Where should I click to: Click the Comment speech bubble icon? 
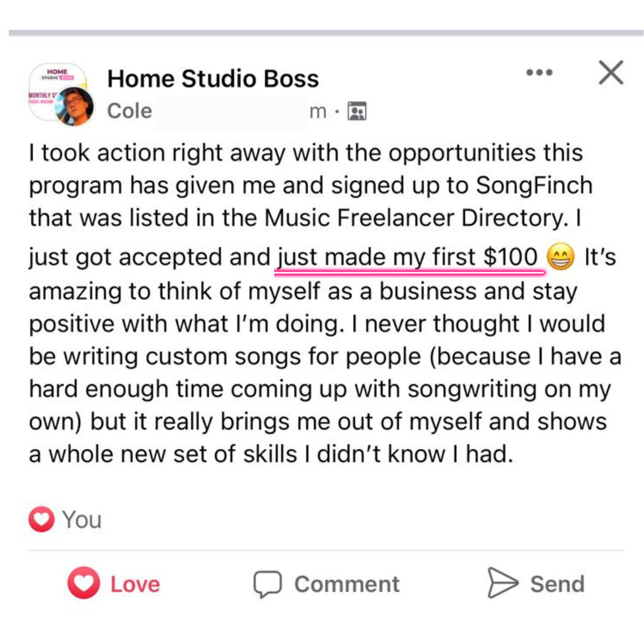point(267,584)
